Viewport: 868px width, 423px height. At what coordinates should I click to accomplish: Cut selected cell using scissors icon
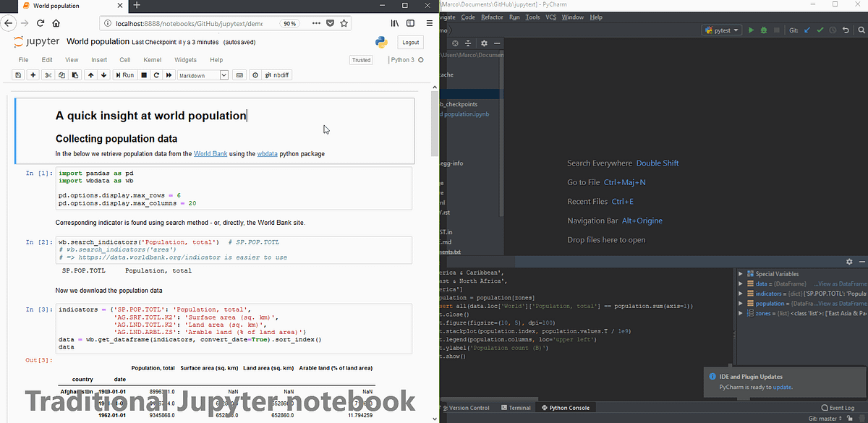[x=49, y=74]
